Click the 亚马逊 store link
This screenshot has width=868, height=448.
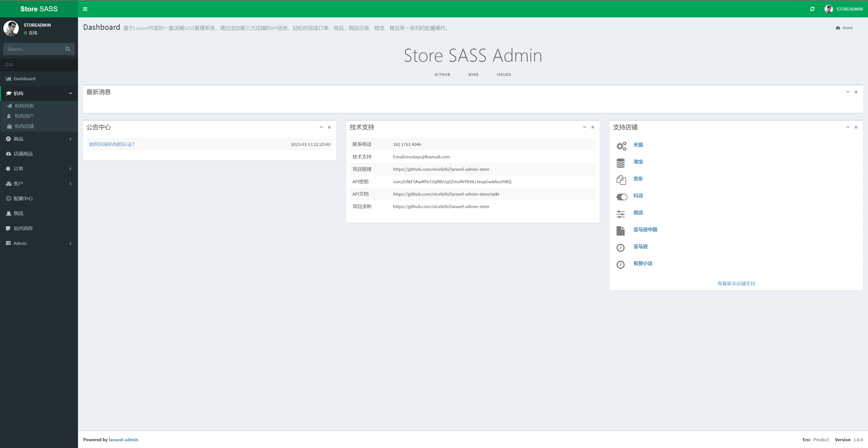tap(640, 246)
